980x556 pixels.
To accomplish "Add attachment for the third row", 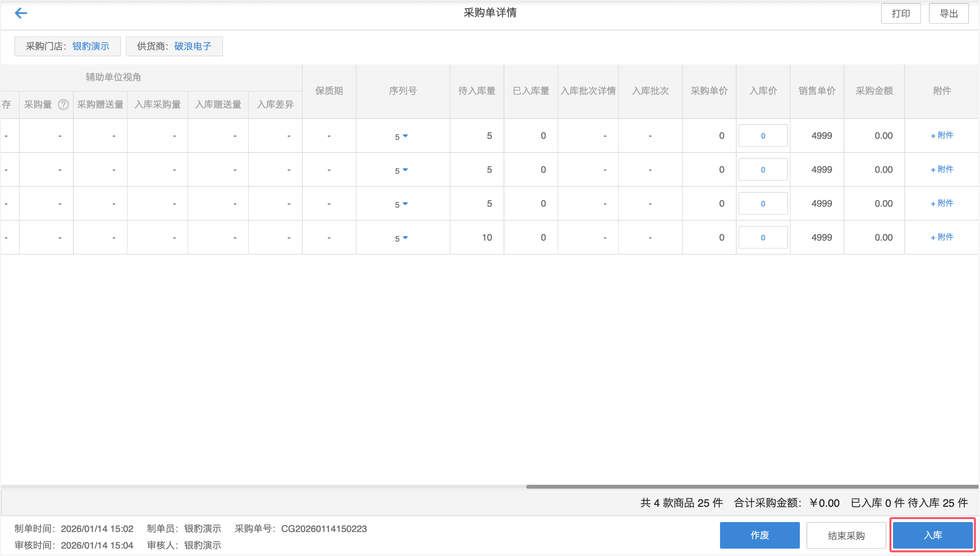I will pos(942,203).
